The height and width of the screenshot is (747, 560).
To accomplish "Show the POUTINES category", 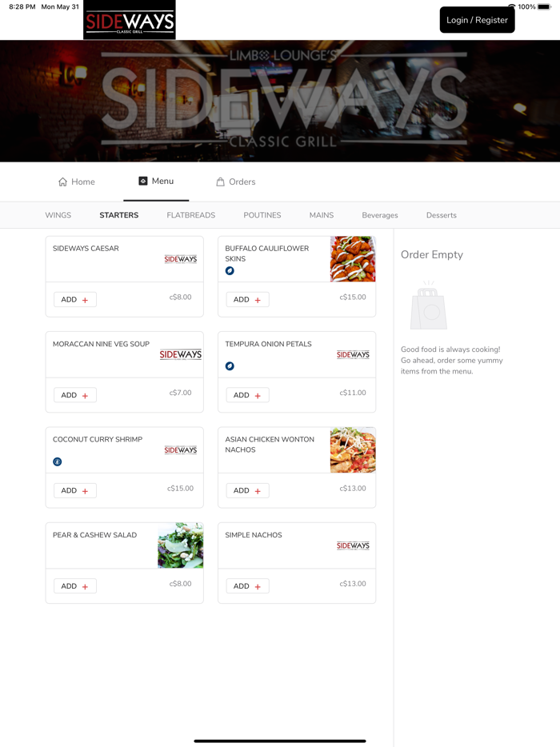I will tap(262, 215).
